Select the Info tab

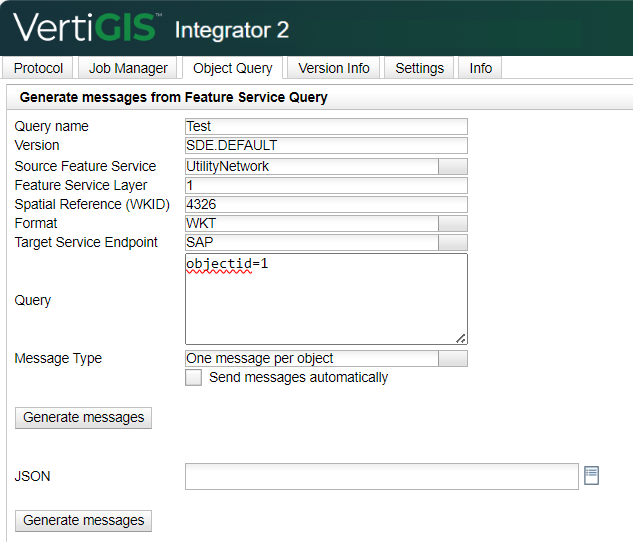point(480,68)
